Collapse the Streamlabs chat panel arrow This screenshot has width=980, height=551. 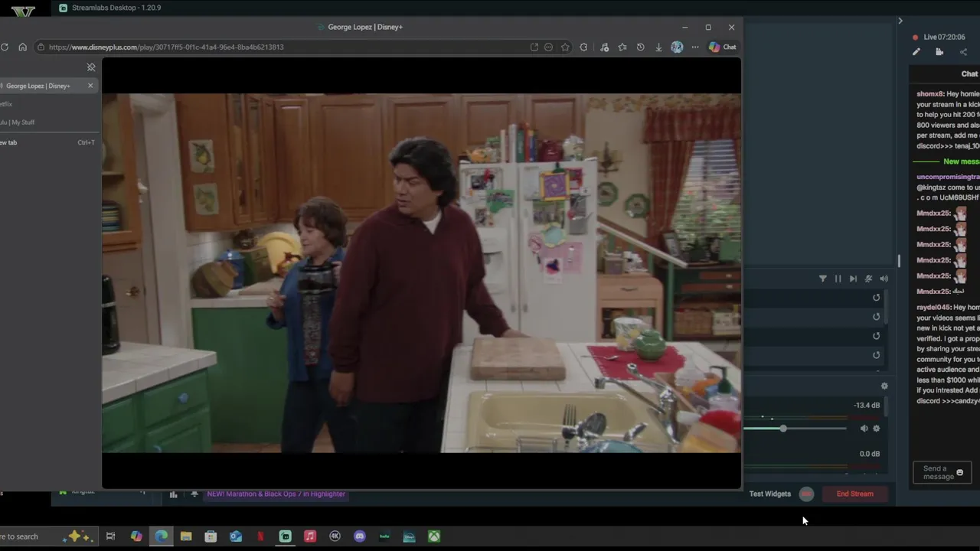[x=900, y=21]
